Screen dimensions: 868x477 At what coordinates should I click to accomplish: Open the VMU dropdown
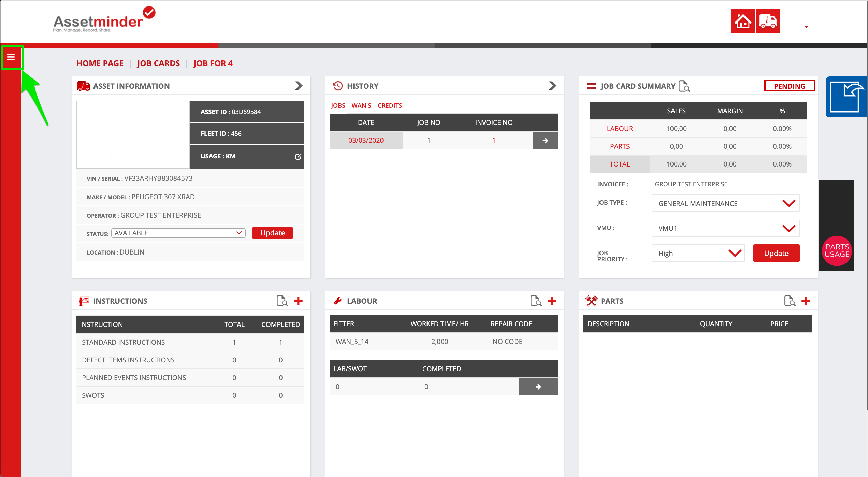(x=725, y=228)
